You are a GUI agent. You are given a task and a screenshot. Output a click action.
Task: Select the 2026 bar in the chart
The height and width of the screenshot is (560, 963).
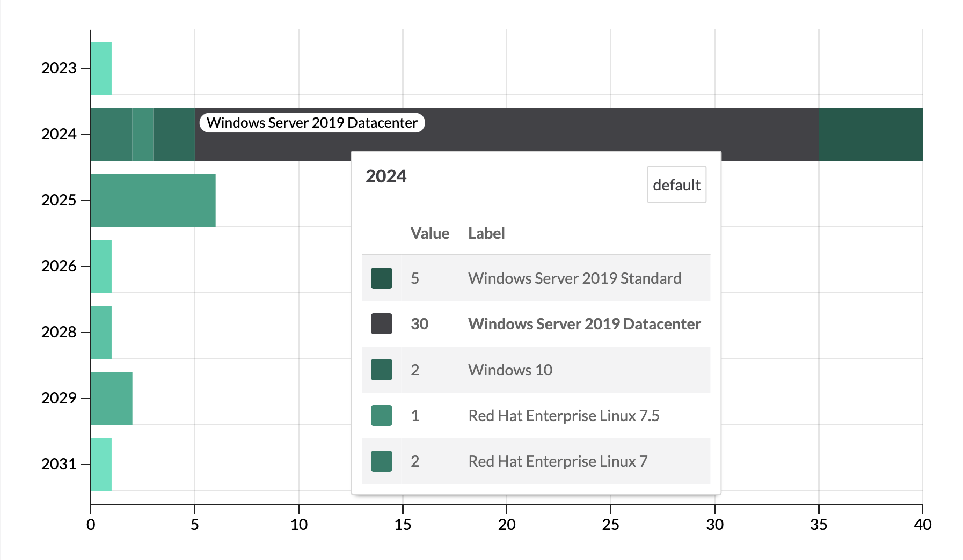point(101,267)
